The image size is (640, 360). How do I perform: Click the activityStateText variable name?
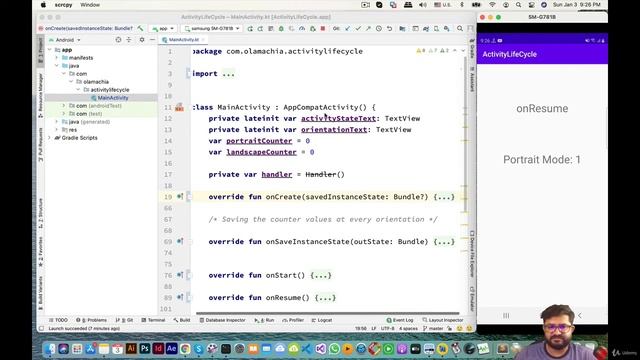338,118
